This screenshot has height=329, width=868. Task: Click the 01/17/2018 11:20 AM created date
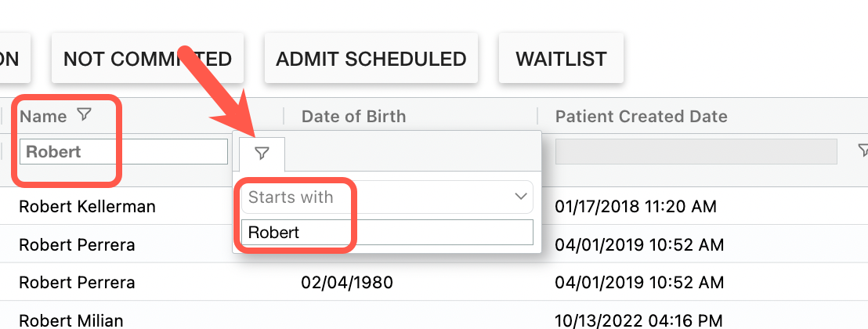pyautogui.click(x=635, y=207)
